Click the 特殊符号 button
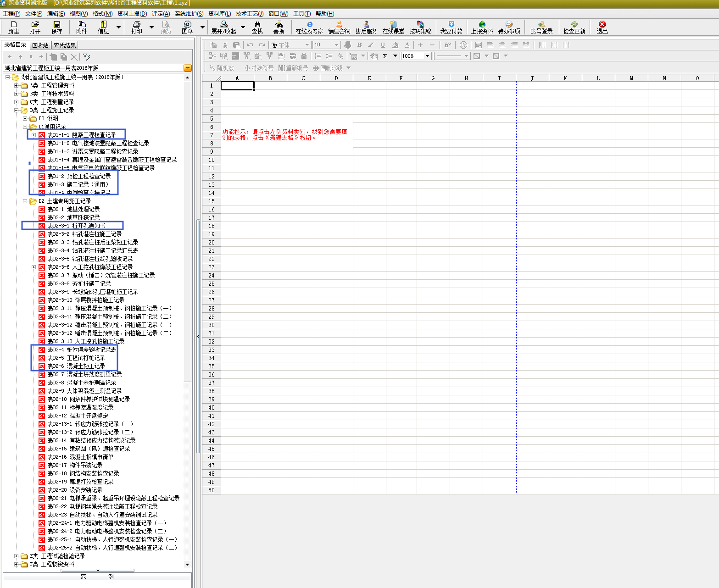Image resolution: width=719 pixels, height=588 pixels. pos(259,68)
